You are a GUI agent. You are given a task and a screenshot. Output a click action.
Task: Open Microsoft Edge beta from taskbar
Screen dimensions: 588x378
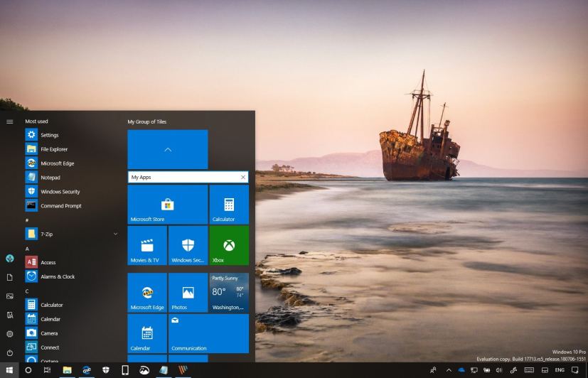point(87,370)
